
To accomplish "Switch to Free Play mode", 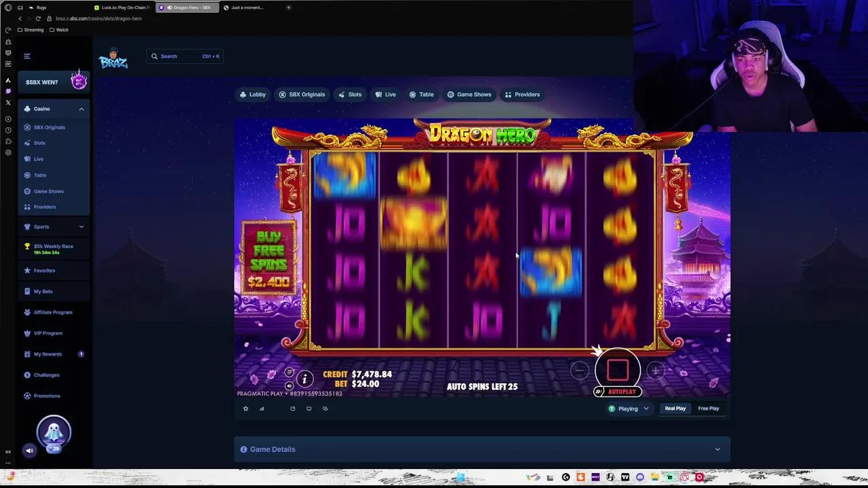I will 709,409.
